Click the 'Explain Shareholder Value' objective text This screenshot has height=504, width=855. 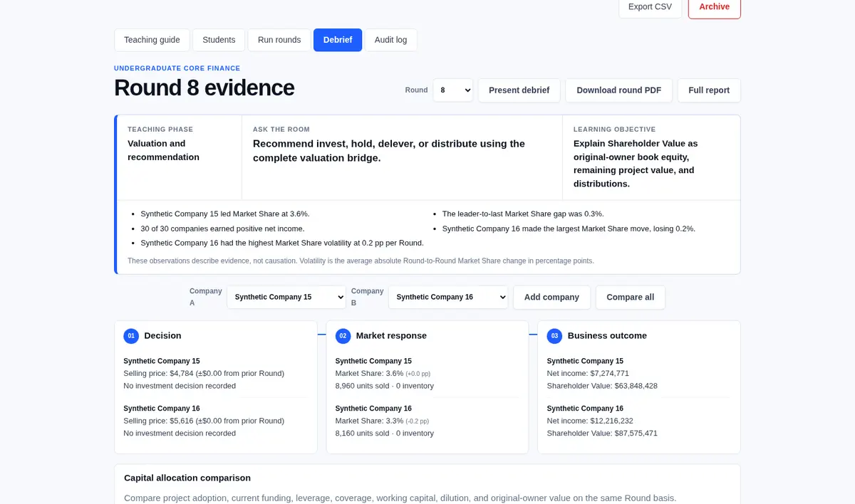click(636, 164)
